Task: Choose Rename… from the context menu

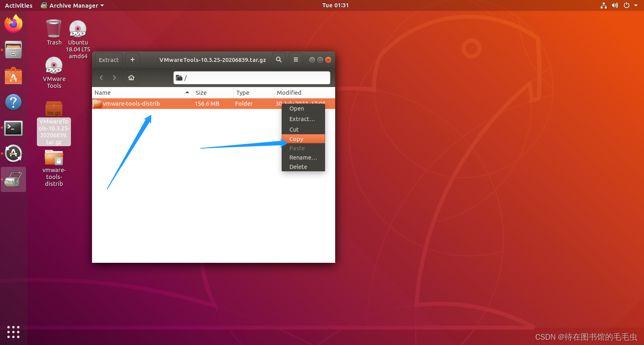Action: [303, 158]
